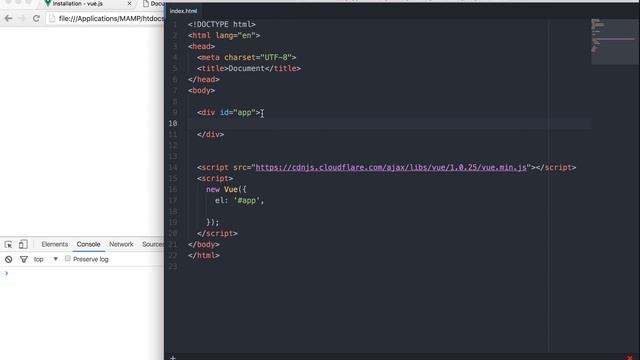Go back in the browser window
The width and height of the screenshot is (640, 360).
[x=8, y=18]
